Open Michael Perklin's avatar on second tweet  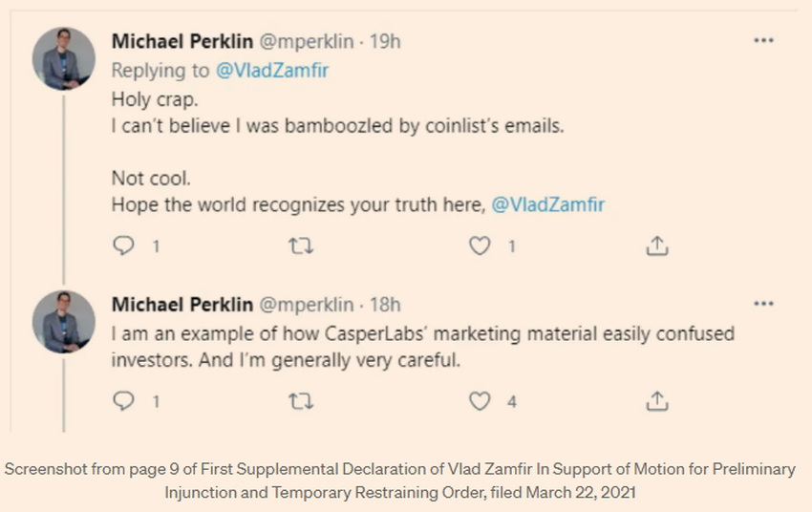pos(63,322)
